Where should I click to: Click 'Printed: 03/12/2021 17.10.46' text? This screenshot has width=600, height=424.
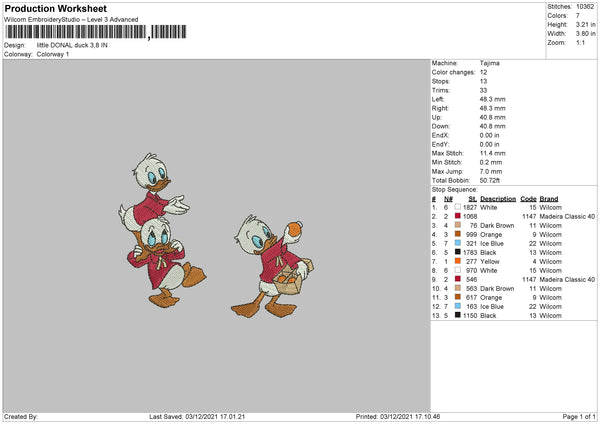coord(398,416)
